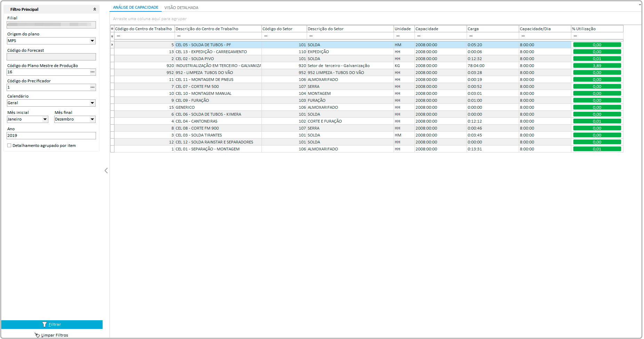This screenshot has width=644, height=339.
Task: Click the grid column chooser asterisk icon
Action: pos(112,29)
